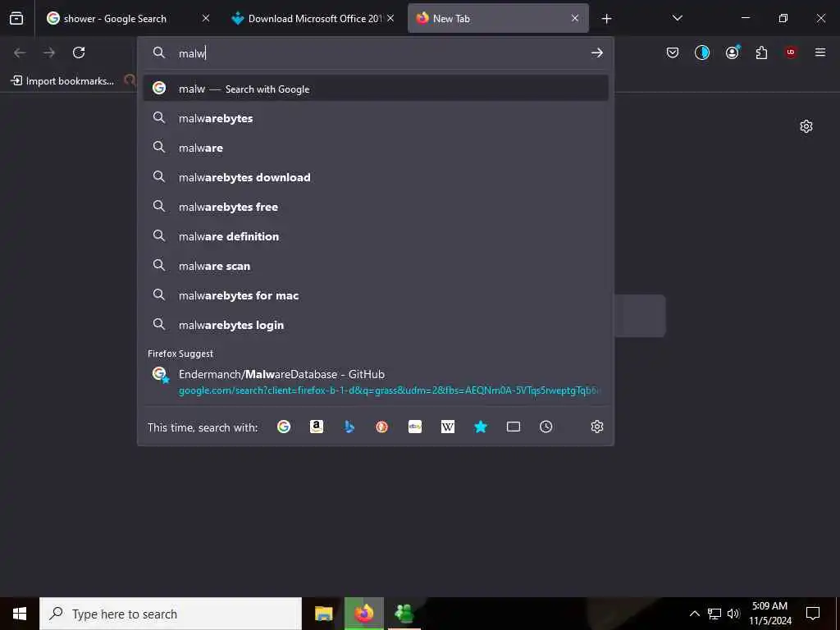The height and width of the screenshot is (630, 840).
Task: Search open tabs with tabs icon
Action: pyautogui.click(x=514, y=427)
